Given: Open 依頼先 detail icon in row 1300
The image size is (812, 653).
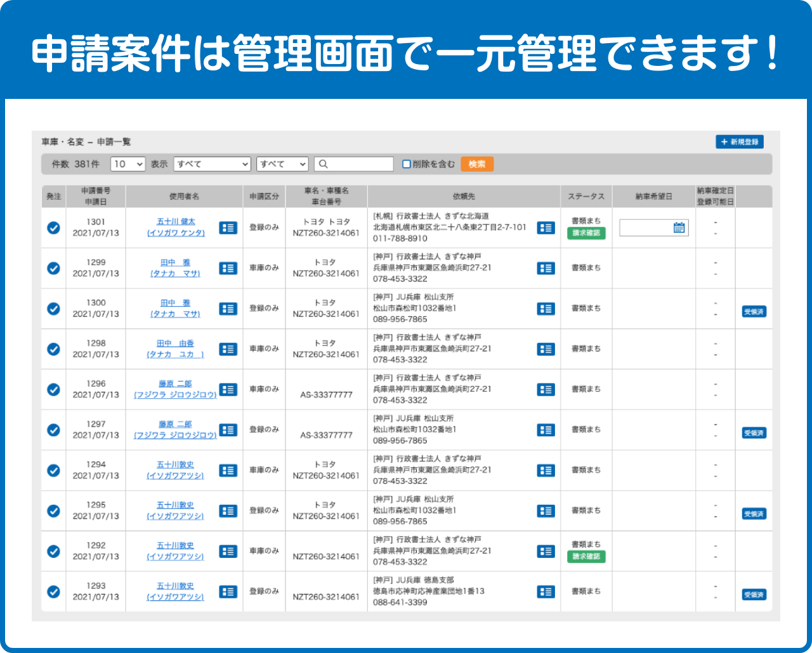Looking at the screenshot, I should tap(546, 309).
